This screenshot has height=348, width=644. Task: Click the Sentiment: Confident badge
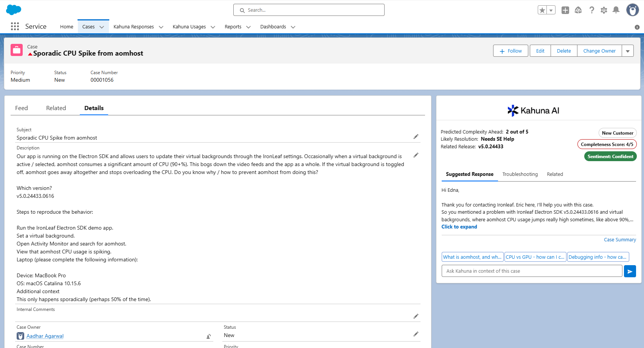point(610,156)
